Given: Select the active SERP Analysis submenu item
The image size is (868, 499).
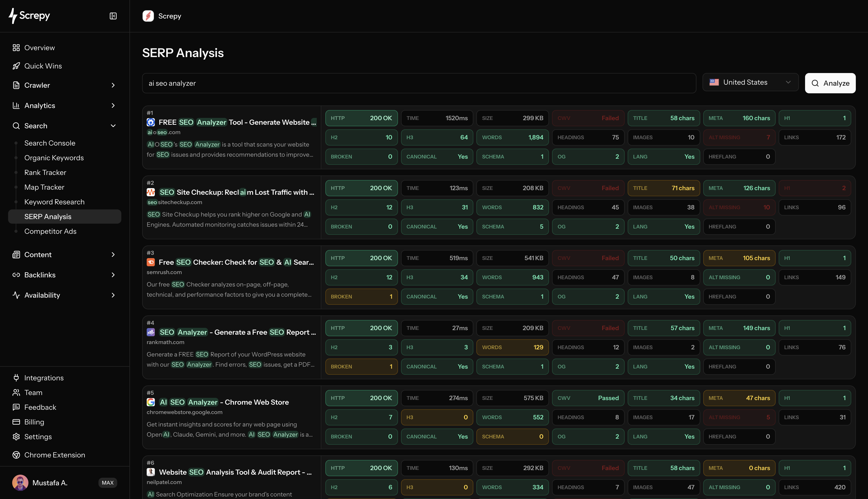Looking at the screenshot, I should pos(64,217).
